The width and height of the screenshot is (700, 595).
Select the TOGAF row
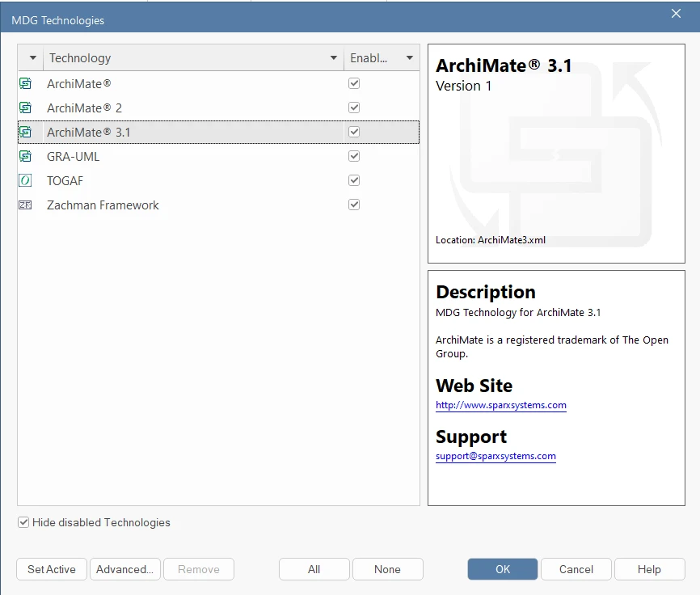pos(218,180)
